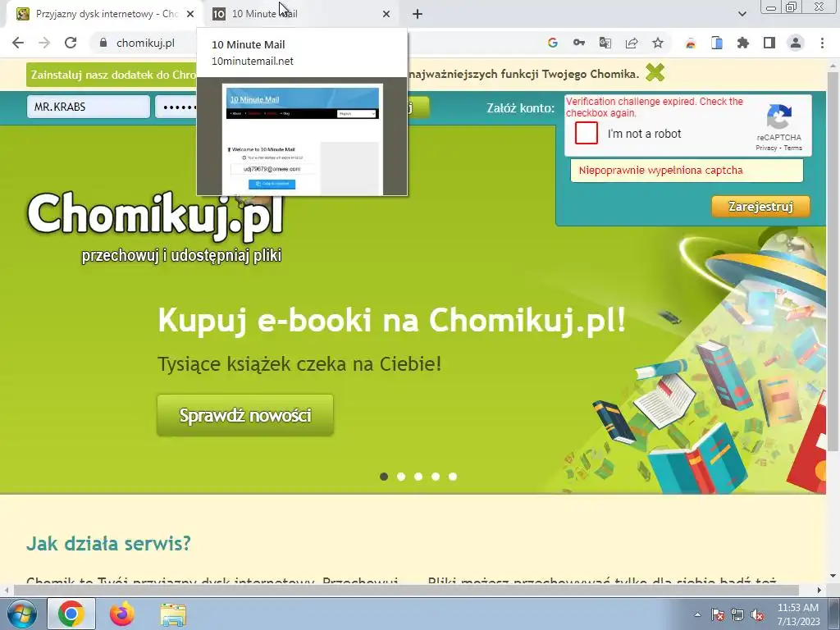
Task: Select the third carousel dot
Action: coord(418,477)
